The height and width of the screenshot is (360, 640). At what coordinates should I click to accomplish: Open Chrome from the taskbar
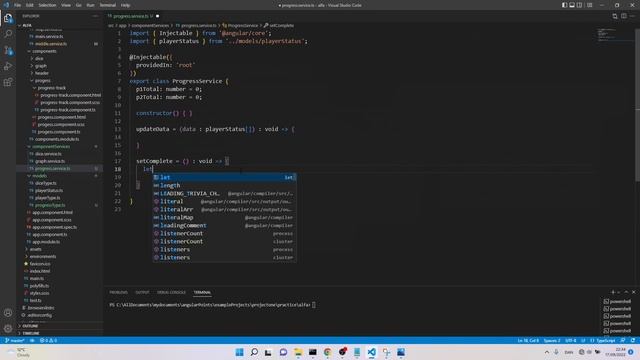[x=327, y=352]
